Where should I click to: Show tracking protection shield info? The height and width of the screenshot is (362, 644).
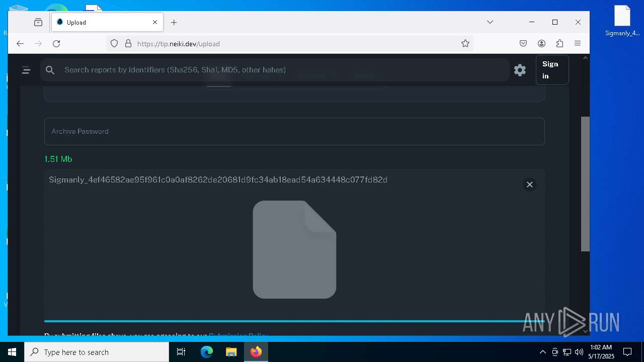pos(114,44)
